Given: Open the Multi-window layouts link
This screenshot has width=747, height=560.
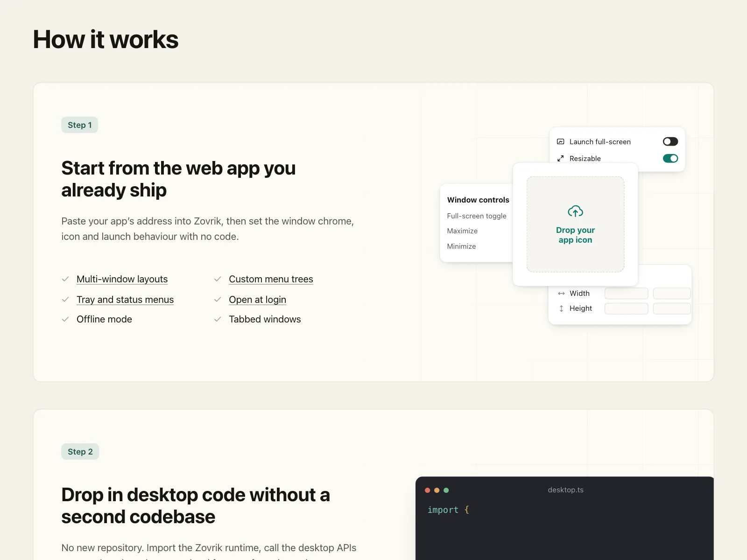Looking at the screenshot, I should 122,279.
